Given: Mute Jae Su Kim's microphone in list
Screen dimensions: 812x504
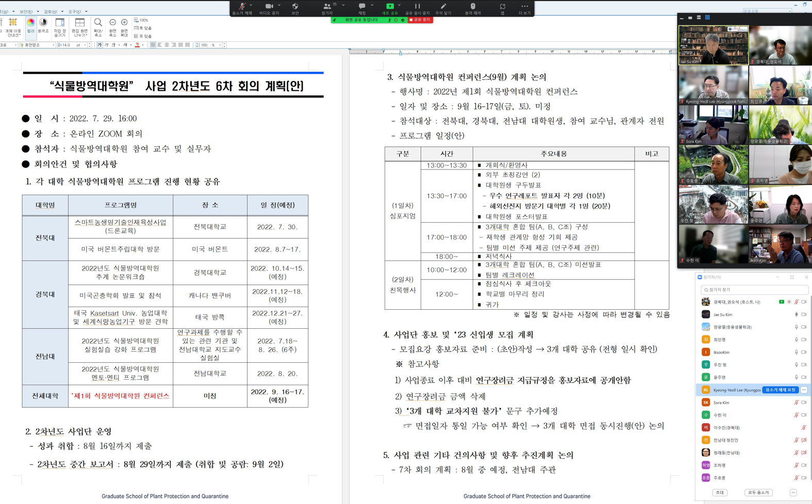Looking at the screenshot, I should [x=796, y=314].
